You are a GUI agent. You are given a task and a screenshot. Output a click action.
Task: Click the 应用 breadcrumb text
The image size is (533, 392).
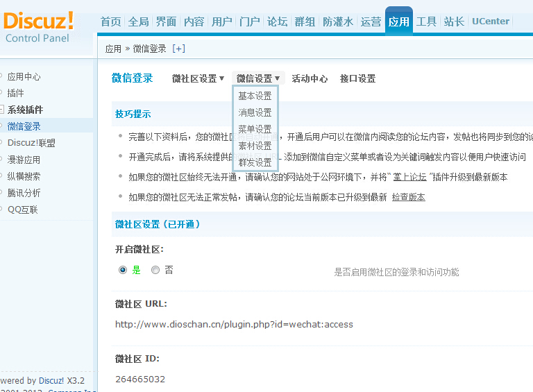[x=113, y=49]
